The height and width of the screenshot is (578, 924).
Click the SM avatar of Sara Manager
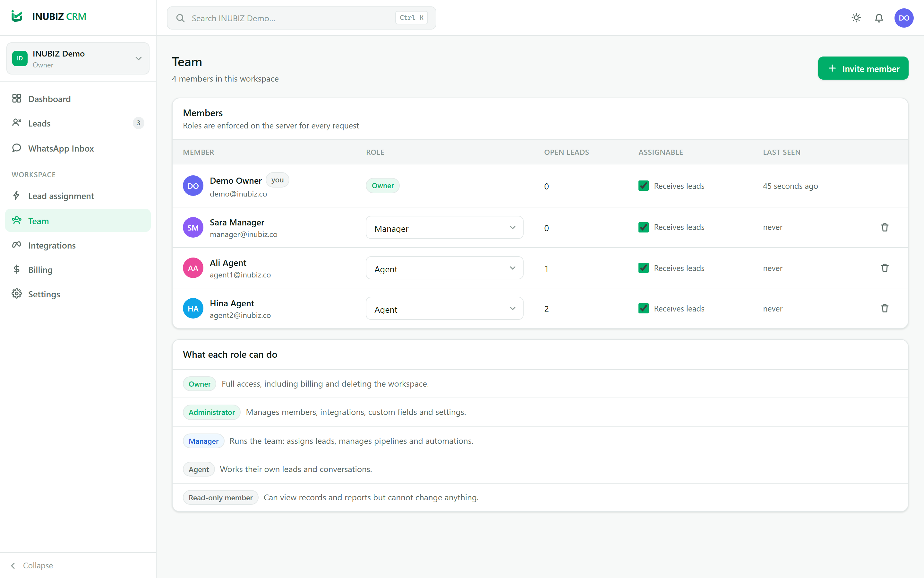tap(193, 227)
